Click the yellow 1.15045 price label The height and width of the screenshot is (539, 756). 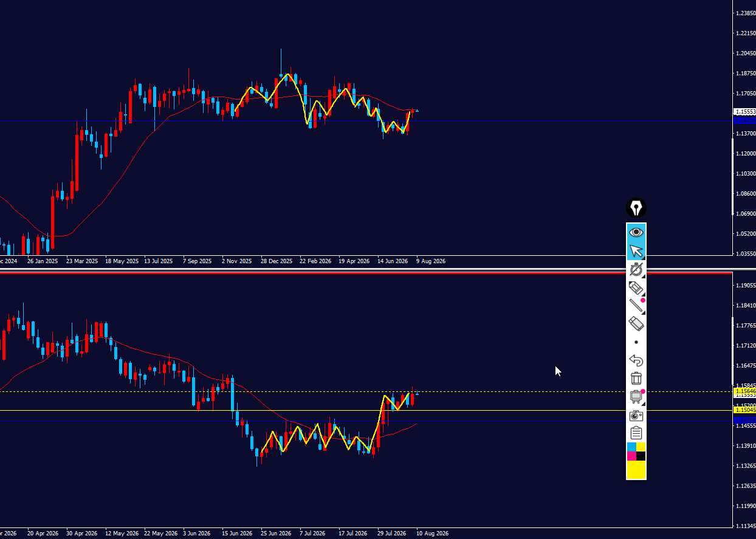tap(745, 410)
